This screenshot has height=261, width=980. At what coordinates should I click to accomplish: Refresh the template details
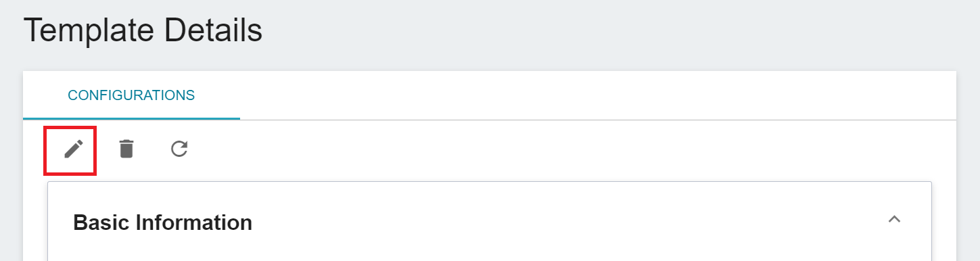179,149
